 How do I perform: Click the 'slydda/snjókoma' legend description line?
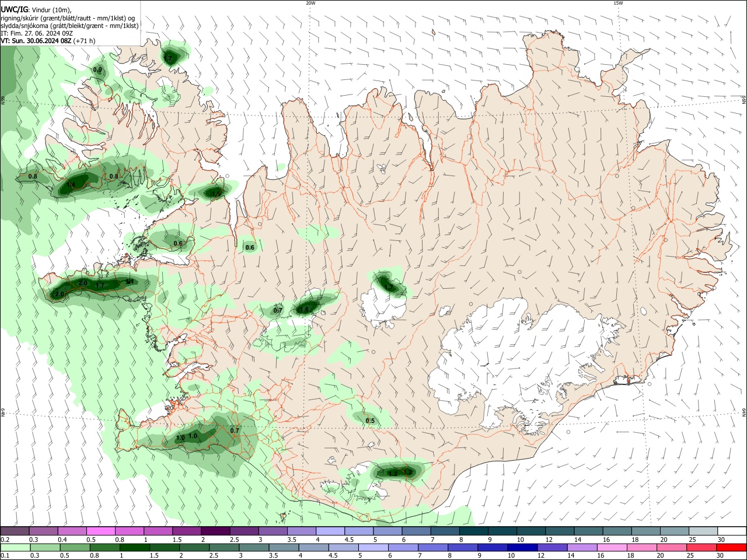(69, 26)
